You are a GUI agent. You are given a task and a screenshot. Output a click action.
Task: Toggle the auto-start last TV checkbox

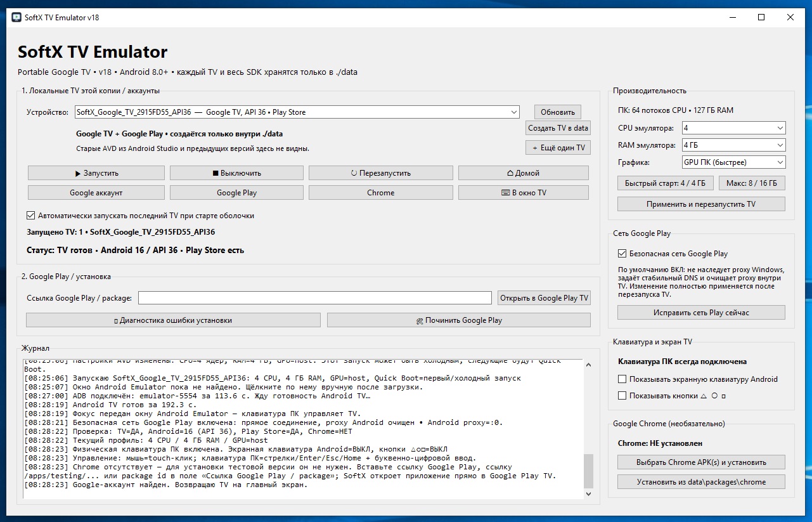pos(31,216)
